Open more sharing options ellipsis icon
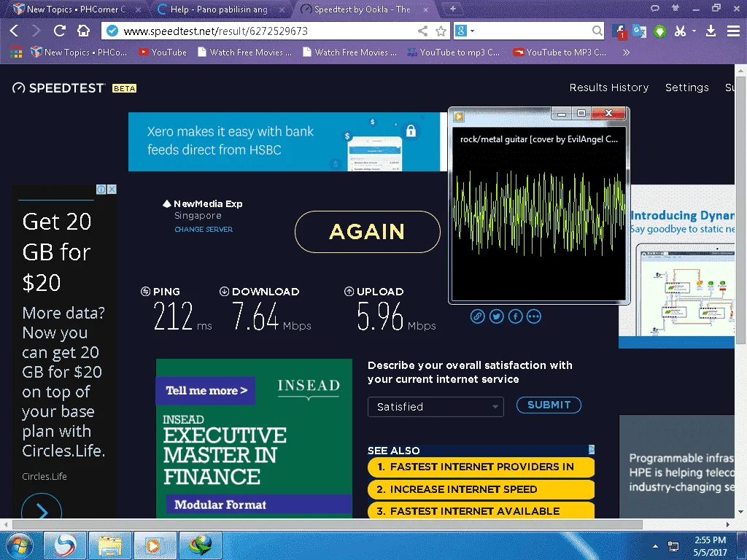The image size is (747, 560). click(x=533, y=316)
